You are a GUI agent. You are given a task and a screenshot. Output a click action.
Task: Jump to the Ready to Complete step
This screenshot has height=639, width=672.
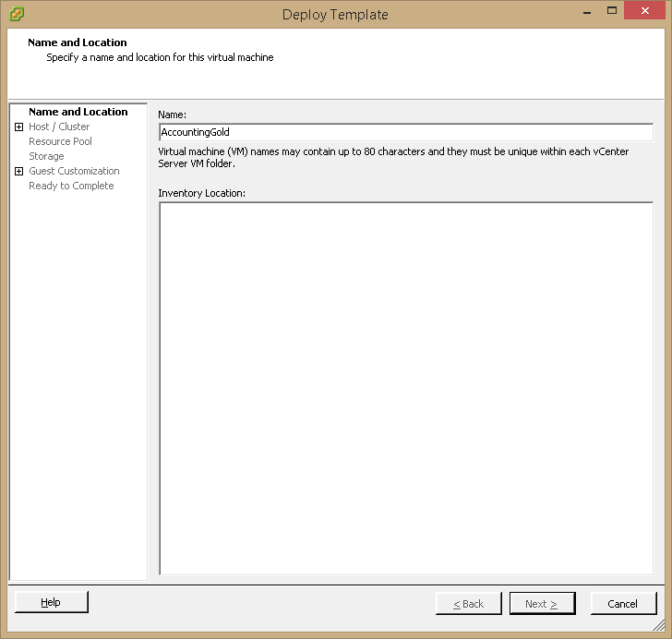pyautogui.click(x=71, y=186)
